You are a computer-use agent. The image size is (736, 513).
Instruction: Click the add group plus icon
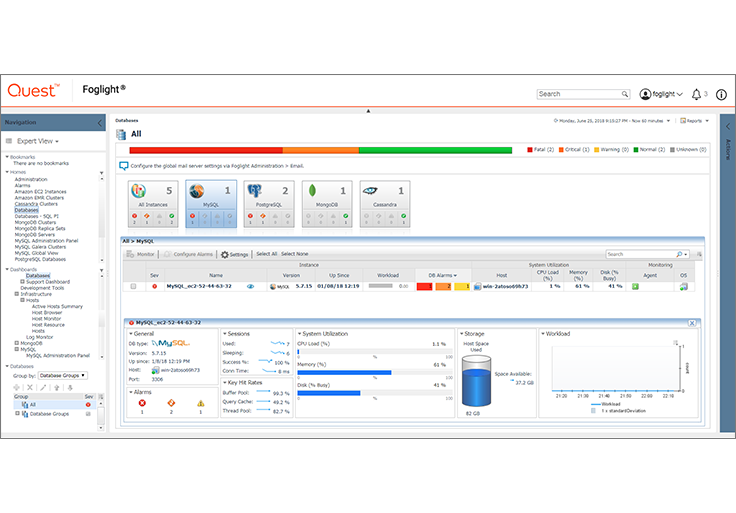[17, 387]
